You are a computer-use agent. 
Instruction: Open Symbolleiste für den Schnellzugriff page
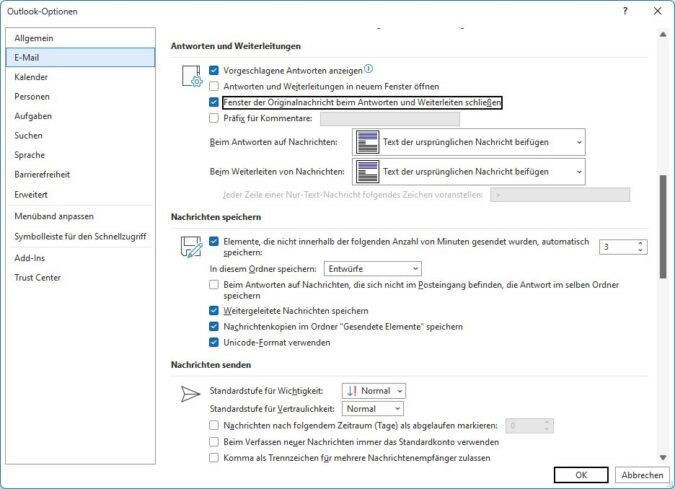coord(81,236)
